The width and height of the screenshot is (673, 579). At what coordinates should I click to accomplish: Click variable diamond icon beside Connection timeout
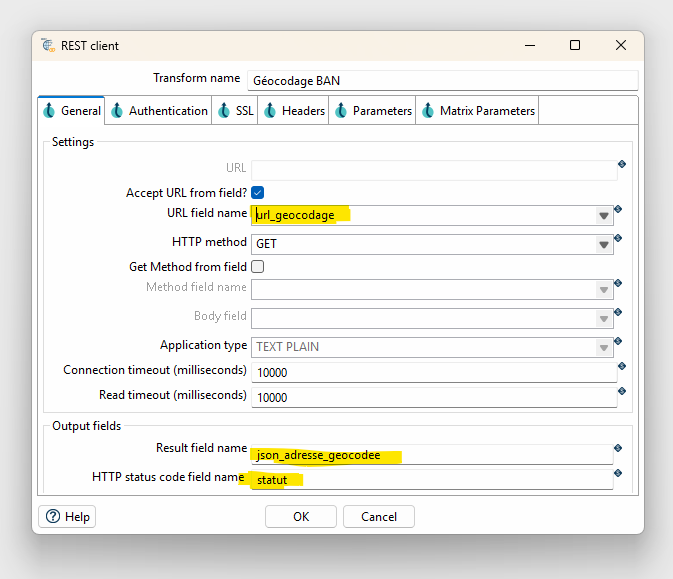621,366
